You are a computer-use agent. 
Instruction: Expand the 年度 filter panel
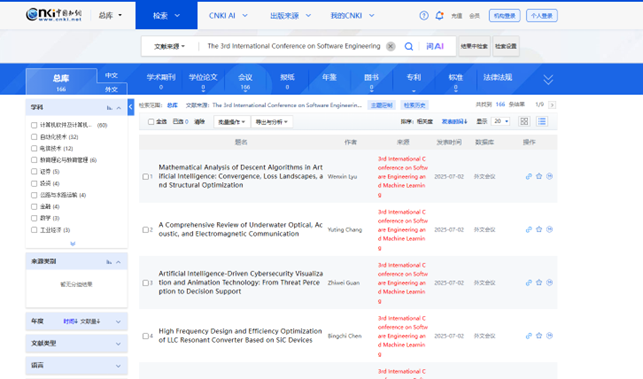click(x=118, y=322)
